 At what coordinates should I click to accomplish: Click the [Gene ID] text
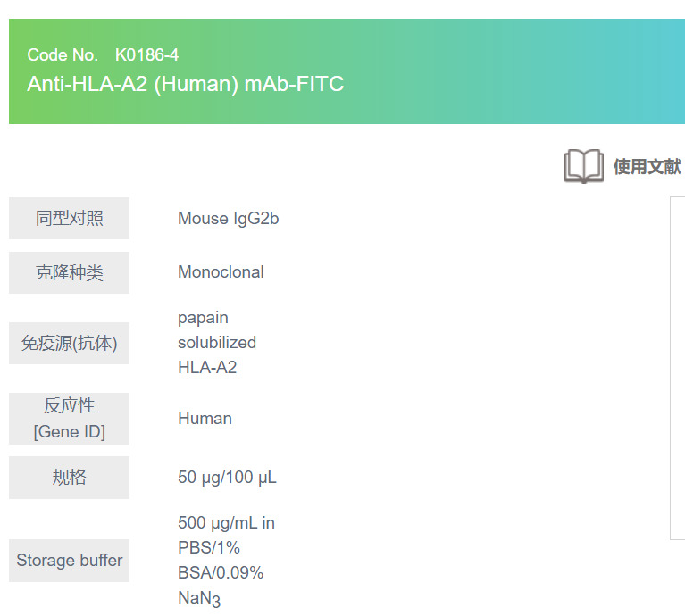(69, 432)
